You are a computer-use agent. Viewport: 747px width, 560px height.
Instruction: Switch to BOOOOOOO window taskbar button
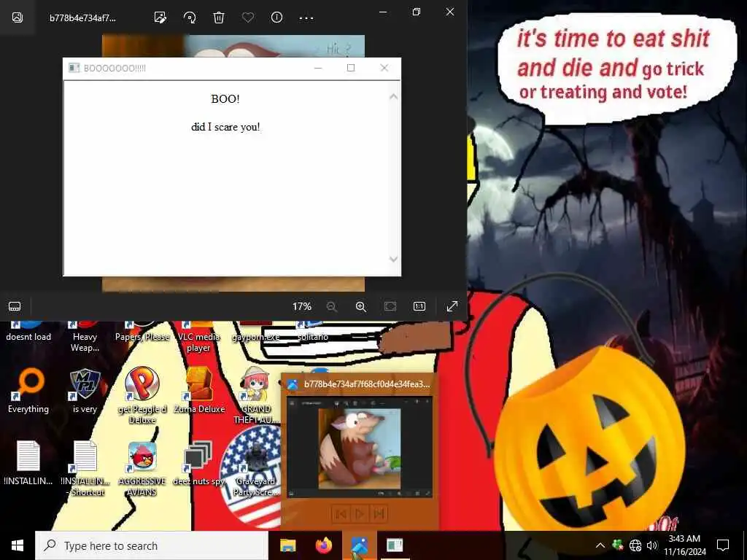(x=395, y=545)
